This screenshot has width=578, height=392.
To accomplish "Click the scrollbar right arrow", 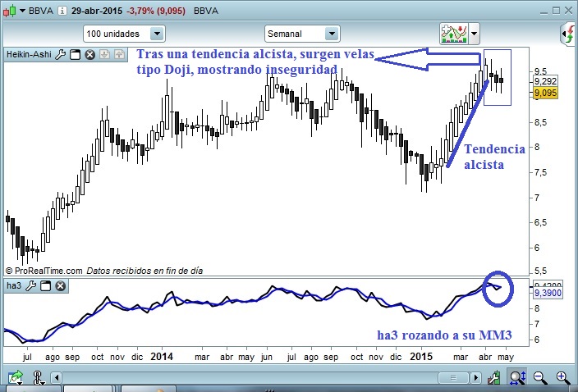I will (476, 377).
